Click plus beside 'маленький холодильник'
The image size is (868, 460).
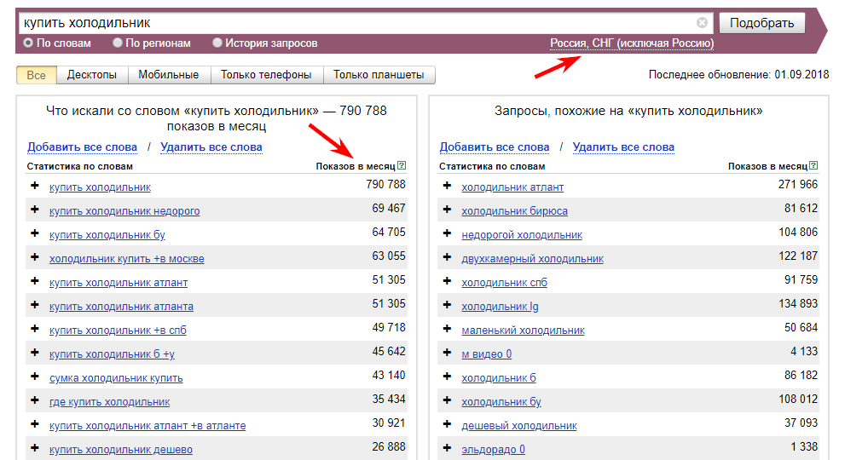coord(448,328)
